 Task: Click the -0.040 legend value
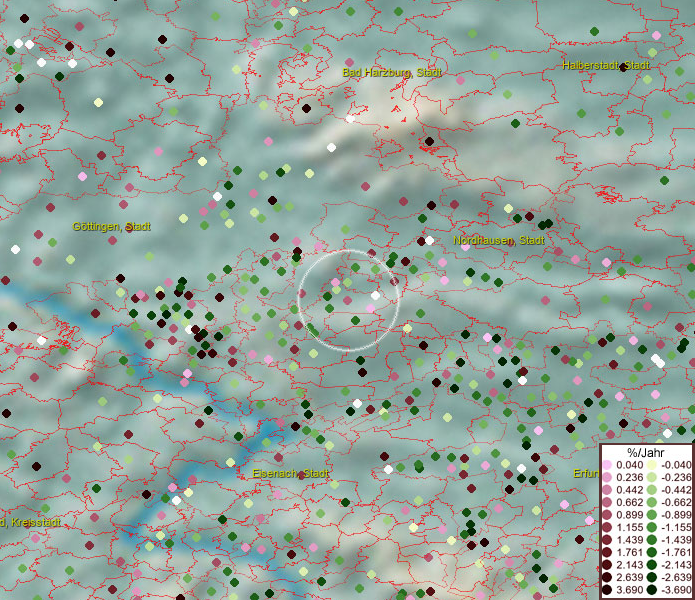676,465
